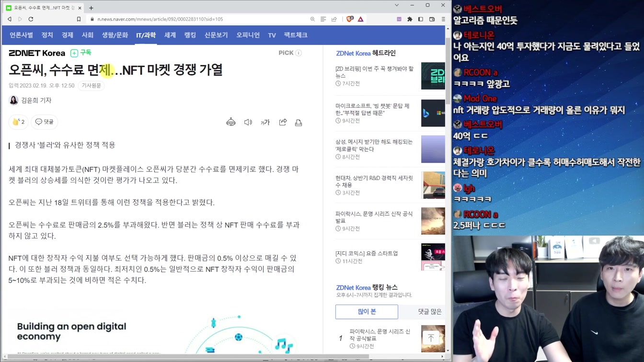
Task: Click the PiCK info icon
Action: tap(299, 53)
